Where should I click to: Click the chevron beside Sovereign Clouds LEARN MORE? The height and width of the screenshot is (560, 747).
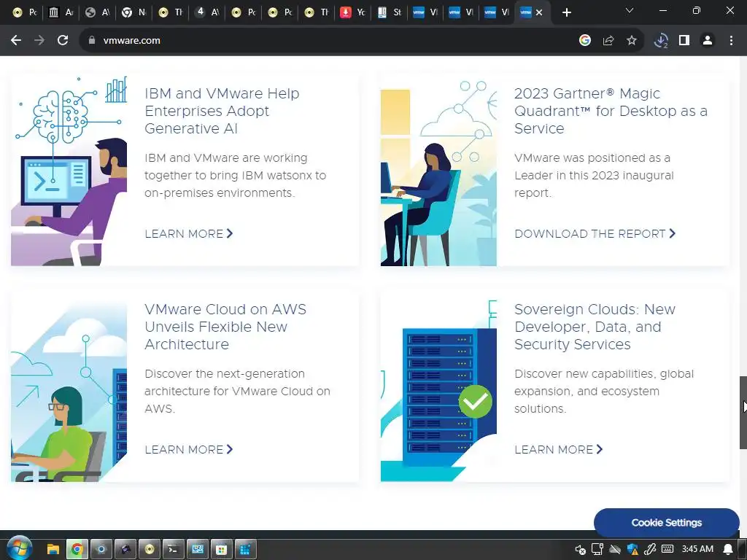click(x=600, y=449)
